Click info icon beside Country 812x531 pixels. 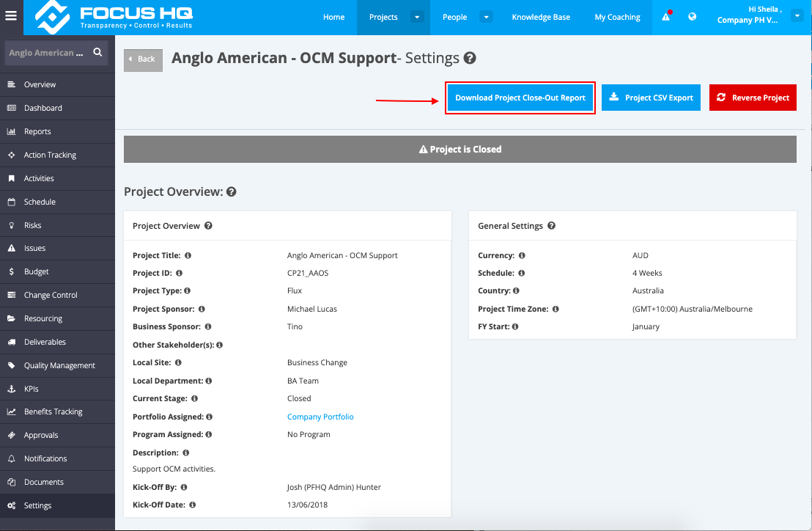(517, 290)
